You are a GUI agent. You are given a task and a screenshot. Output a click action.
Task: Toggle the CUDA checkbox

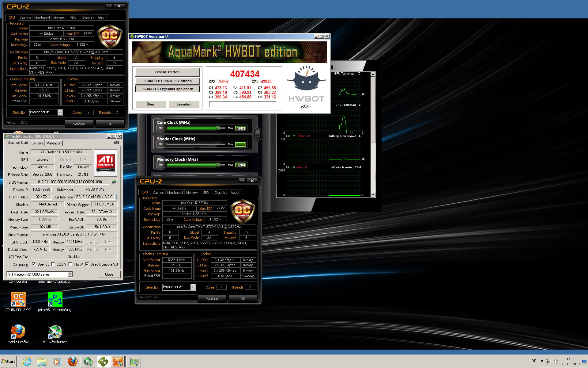coord(53,264)
